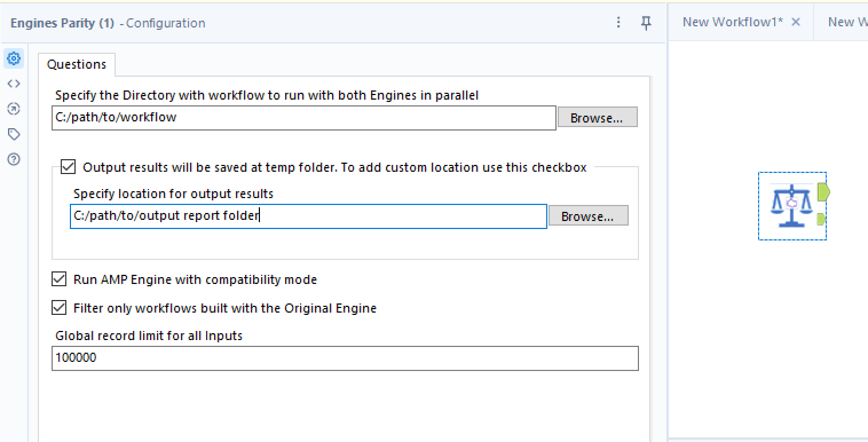This screenshot has height=442, width=868.
Task: Click the workflow directory path field
Action: click(303, 118)
